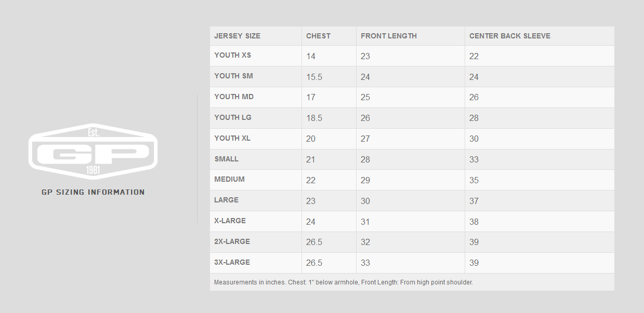644x313 pixels.
Task: Select the 3X-Large size row label
Action: point(232,262)
